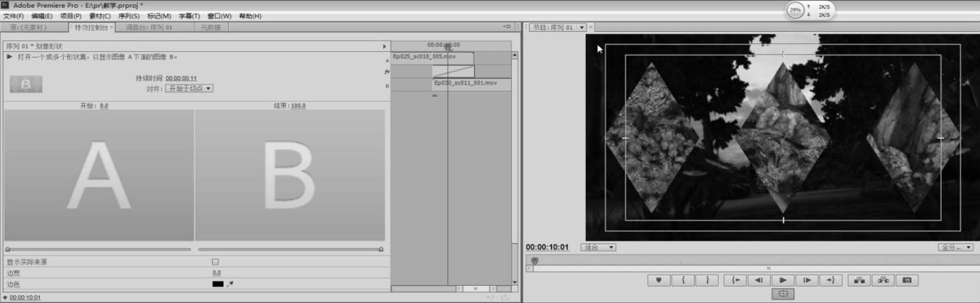
Task: Toggle the safe margins button
Action: point(783,294)
